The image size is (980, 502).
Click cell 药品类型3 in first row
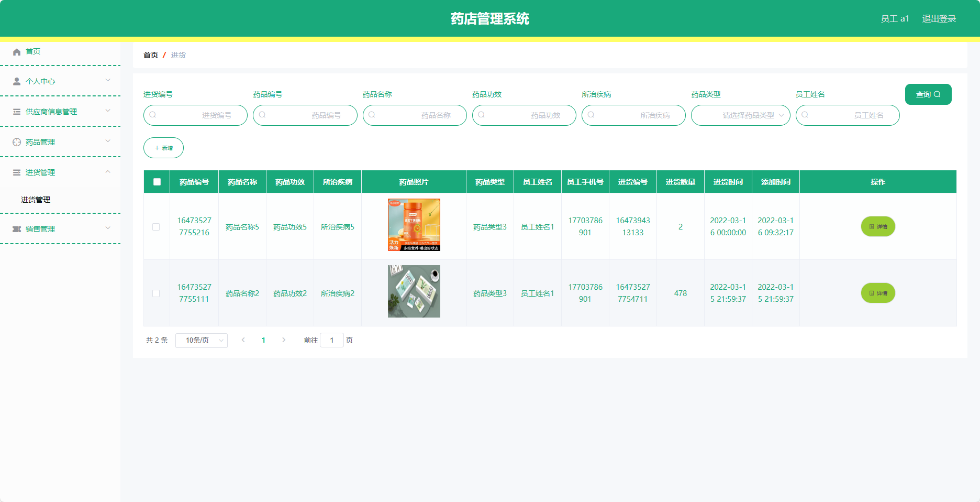click(490, 227)
